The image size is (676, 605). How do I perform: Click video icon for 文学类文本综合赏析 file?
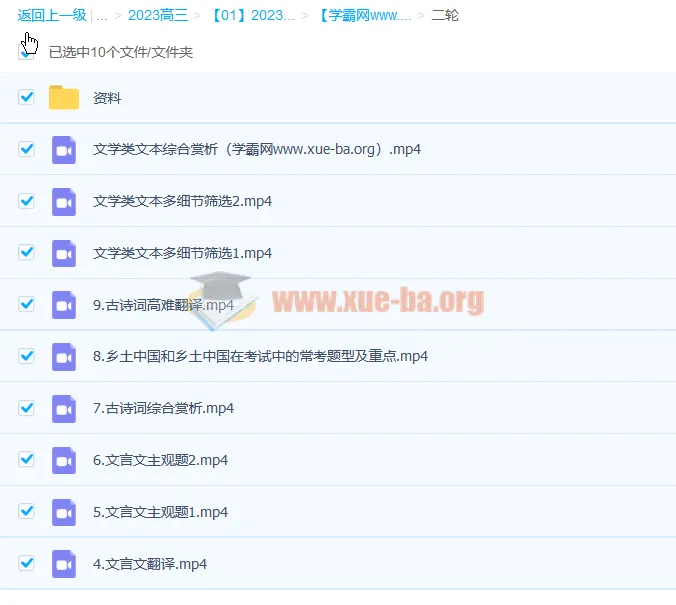tap(64, 150)
